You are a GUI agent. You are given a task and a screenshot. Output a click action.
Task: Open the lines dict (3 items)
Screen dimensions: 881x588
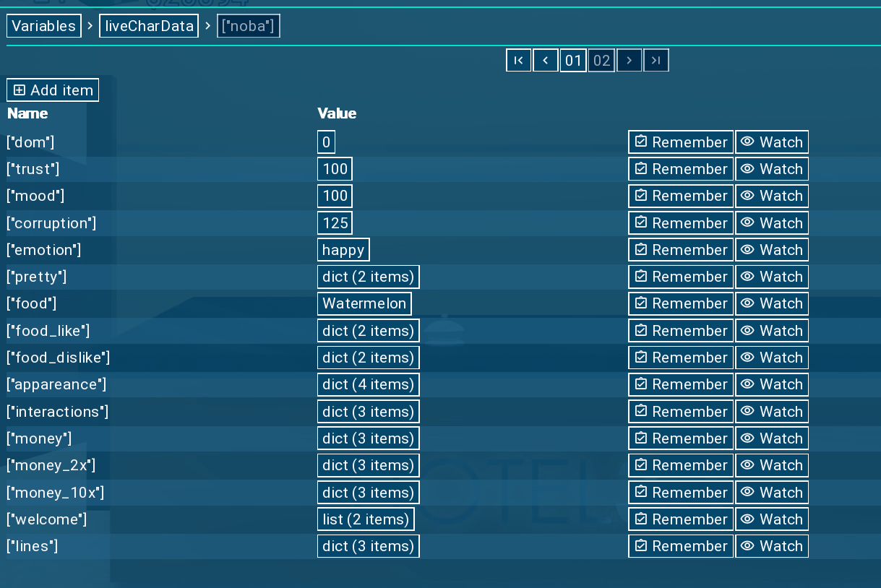point(369,546)
